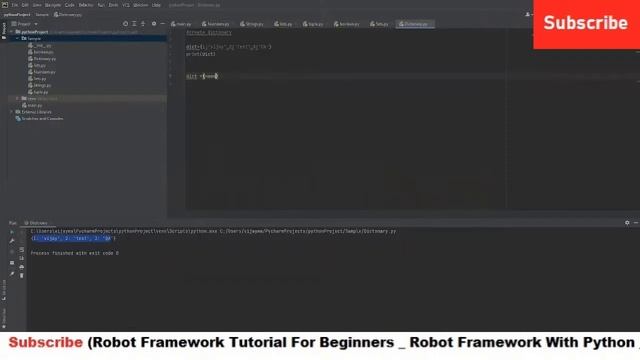Switch to the lists.py editor tab
The height and width of the screenshot is (360, 640).
[283, 24]
